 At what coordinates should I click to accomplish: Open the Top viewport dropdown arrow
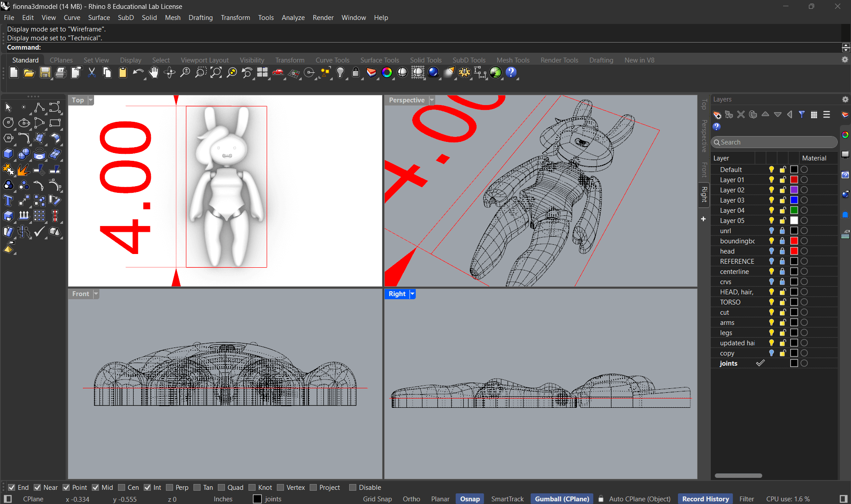[x=91, y=100]
